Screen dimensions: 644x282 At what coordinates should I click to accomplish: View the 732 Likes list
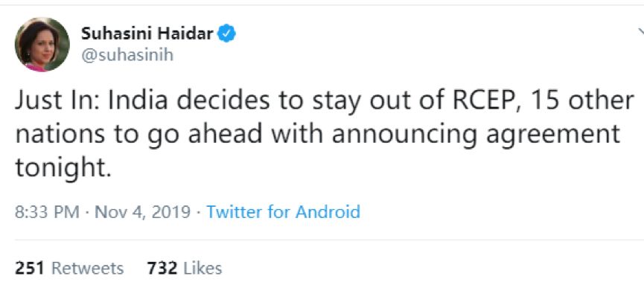pyautogui.click(x=185, y=268)
